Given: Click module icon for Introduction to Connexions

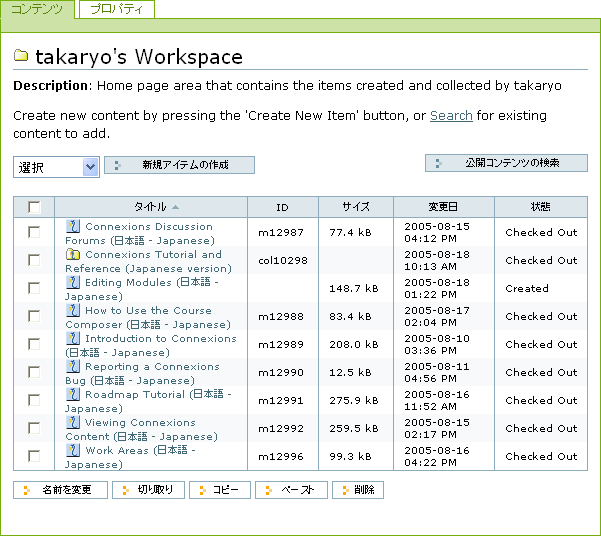Looking at the screenshot, I should point(72,338).
